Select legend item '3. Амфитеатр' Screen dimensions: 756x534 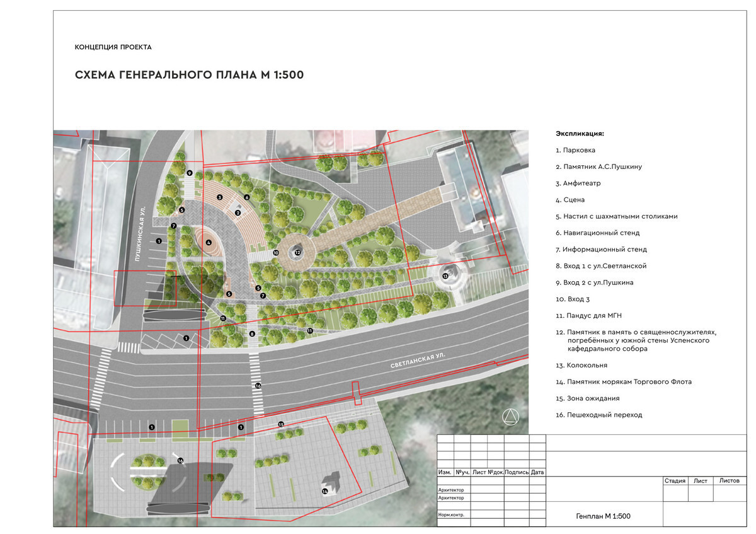[578, 183]
